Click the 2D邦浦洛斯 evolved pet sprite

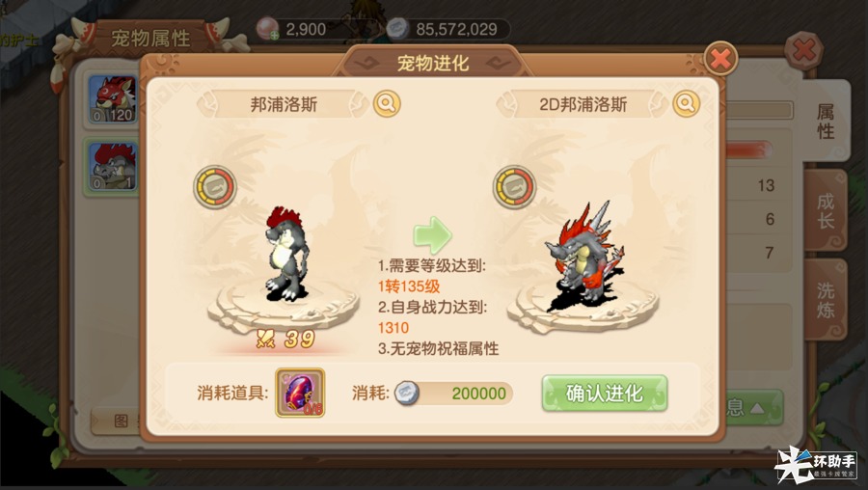point(583,256)
